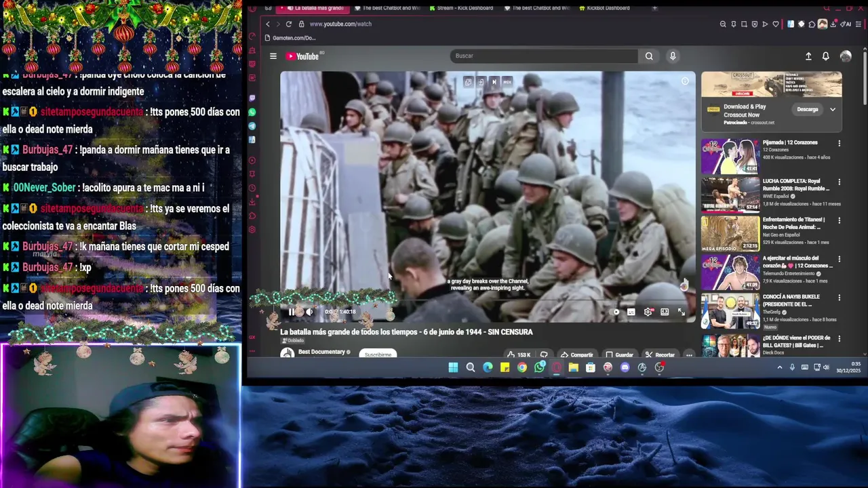Switch to La batalla más grande tab
The image size is (868, 488).
click(313, 8)
